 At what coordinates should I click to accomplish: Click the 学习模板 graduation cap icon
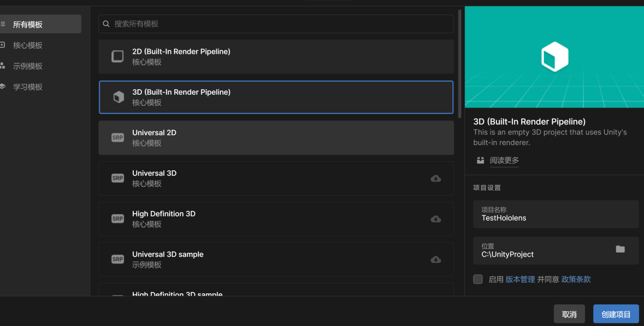(3, 87)
